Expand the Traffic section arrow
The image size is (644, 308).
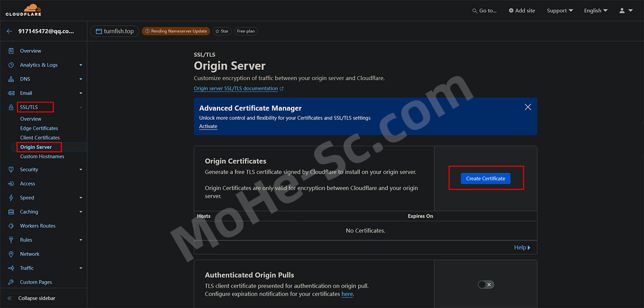point(80,268)
